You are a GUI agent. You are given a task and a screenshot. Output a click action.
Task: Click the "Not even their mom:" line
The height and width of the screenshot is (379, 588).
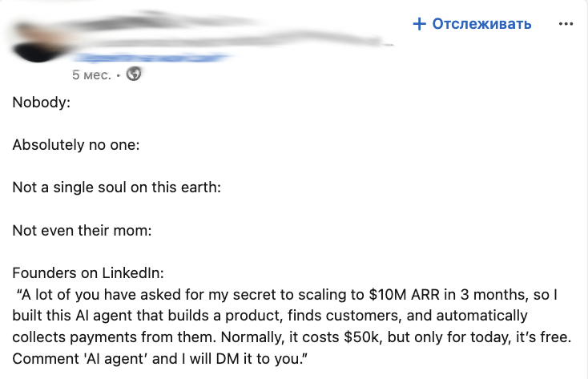pyautogui.click(x=82, y=231)
